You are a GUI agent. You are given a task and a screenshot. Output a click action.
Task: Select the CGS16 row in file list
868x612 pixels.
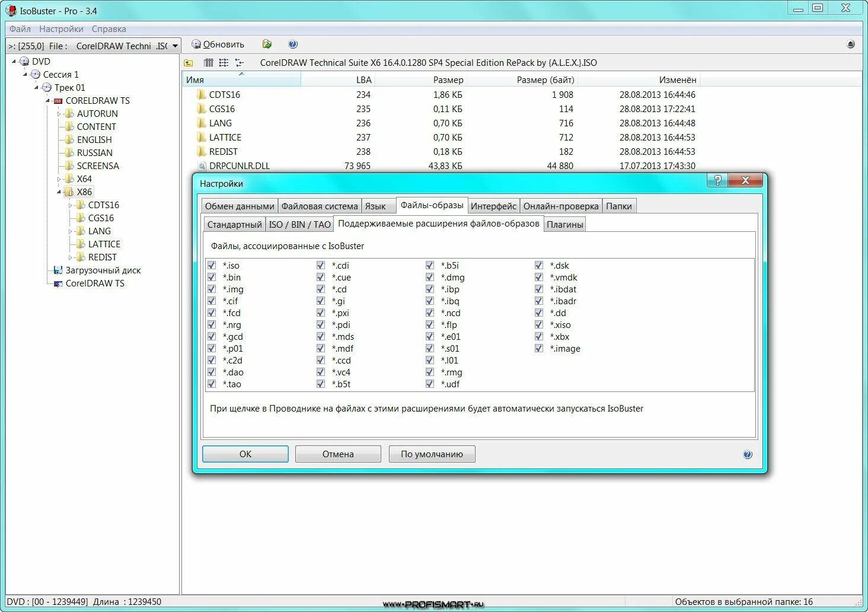click(x=441, y=109)
